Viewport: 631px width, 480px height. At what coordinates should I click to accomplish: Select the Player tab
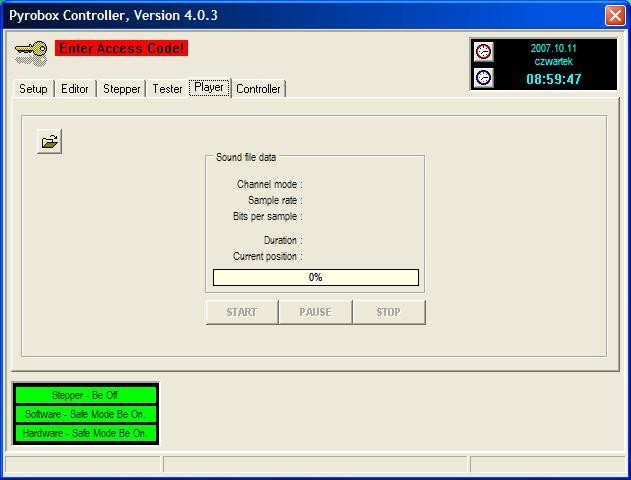209,87
